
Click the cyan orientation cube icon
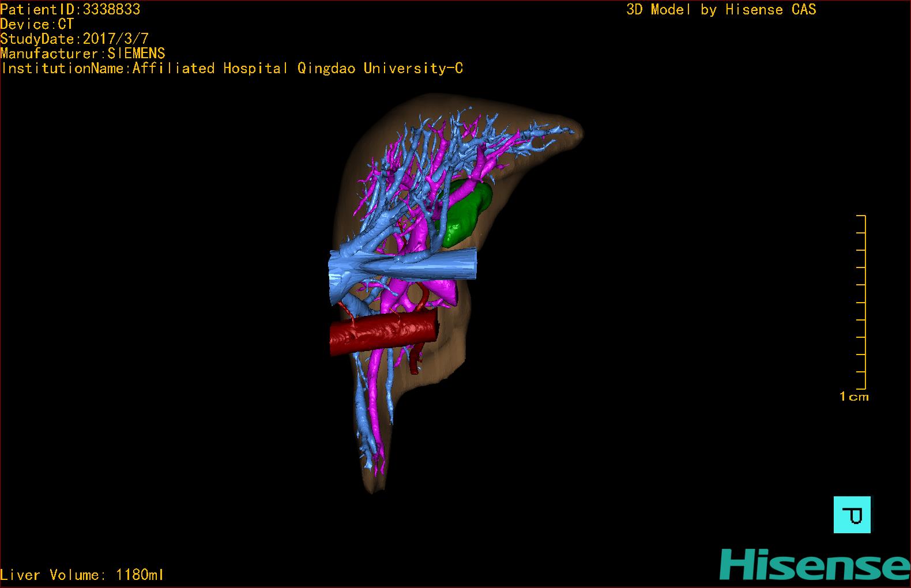[x=852, y=515]
